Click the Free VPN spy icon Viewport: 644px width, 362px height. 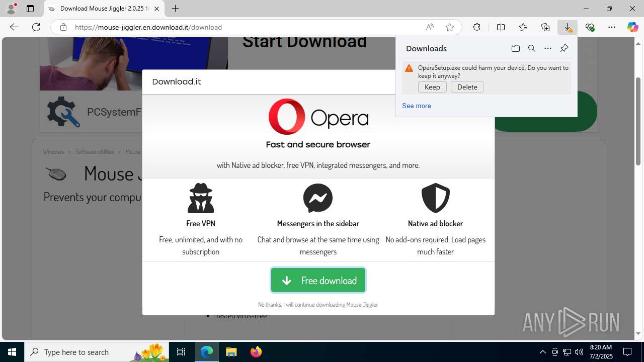(x=201, y=198)
